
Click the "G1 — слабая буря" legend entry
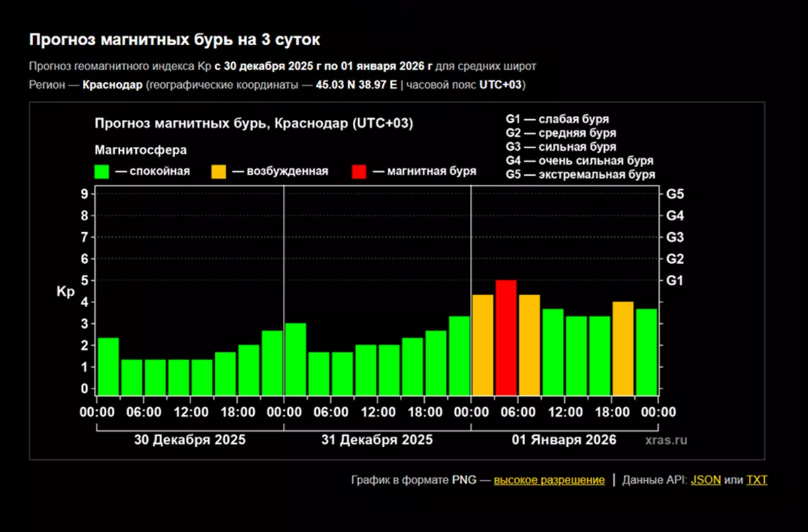click(x=557, y=119)
